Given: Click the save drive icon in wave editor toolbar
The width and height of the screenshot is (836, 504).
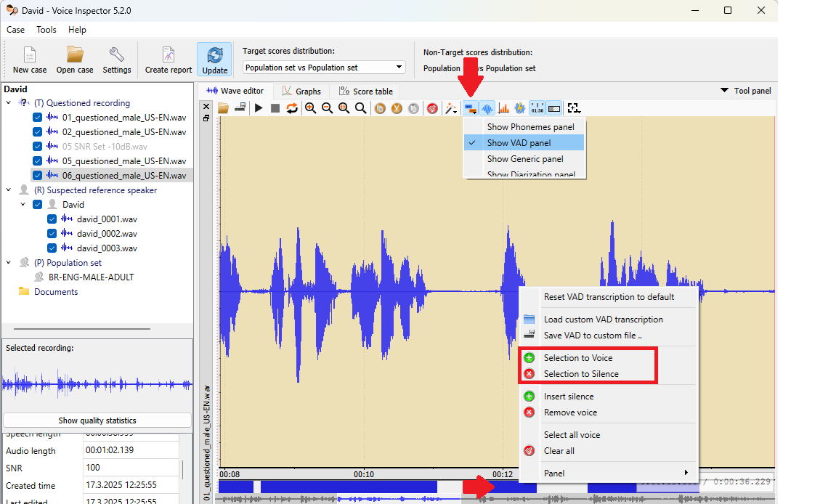Looking at the screenshot, I should pos(240,108).
